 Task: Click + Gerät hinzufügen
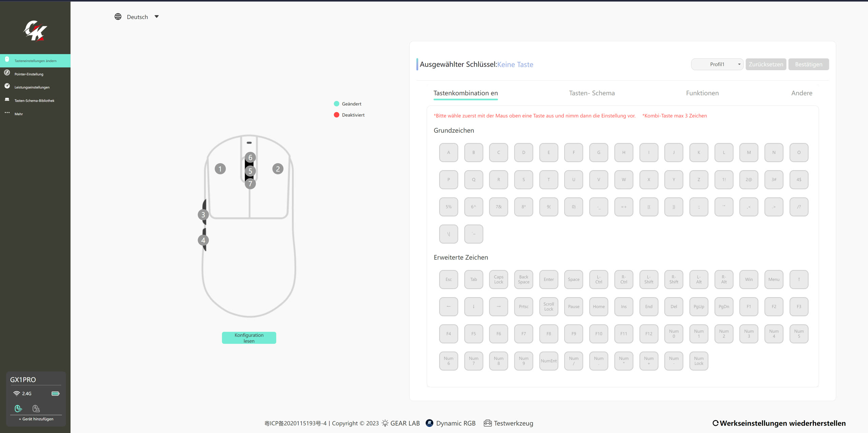[36, 419]
